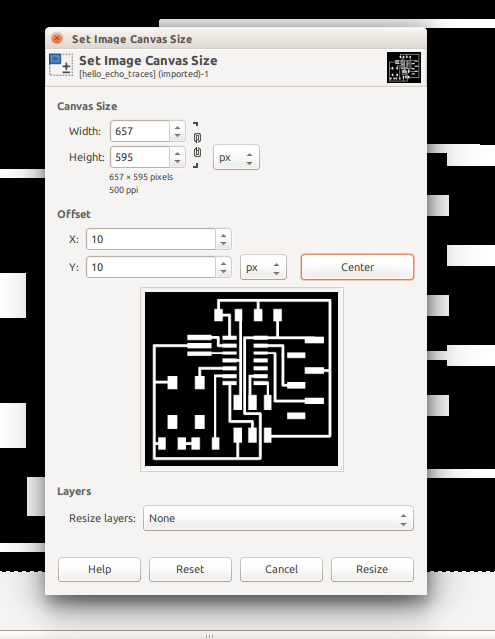Increase Width with up arrow
495x639 pixels.
coord(177,127)
